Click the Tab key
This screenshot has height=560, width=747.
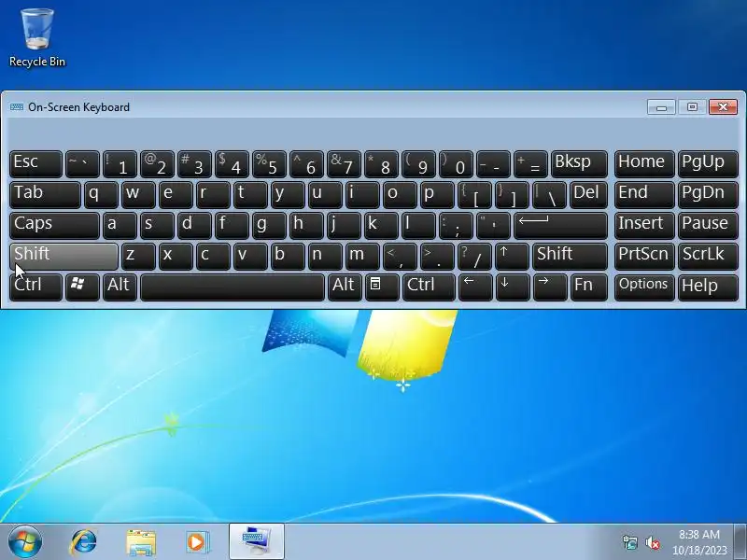click(45, 195)
